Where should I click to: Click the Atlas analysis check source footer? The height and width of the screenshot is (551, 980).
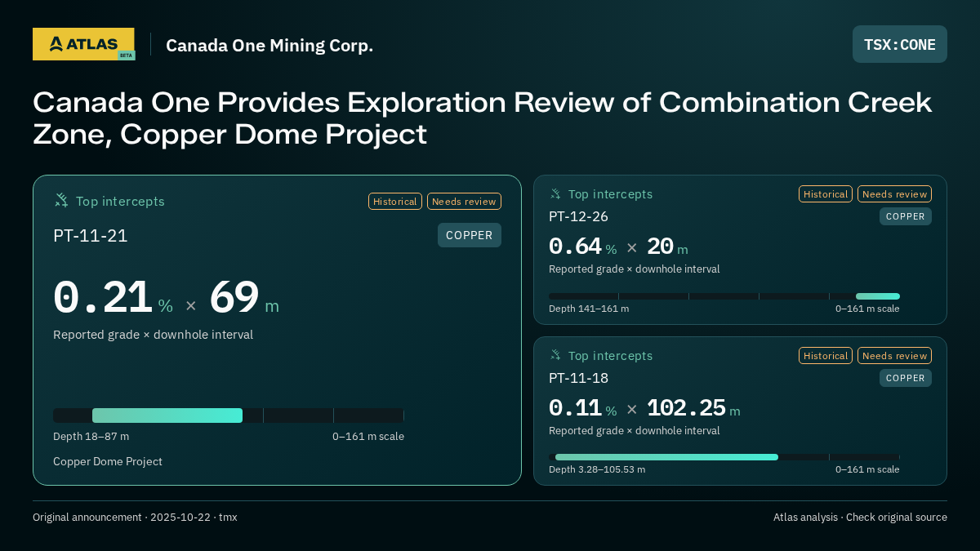pos(860,518)
